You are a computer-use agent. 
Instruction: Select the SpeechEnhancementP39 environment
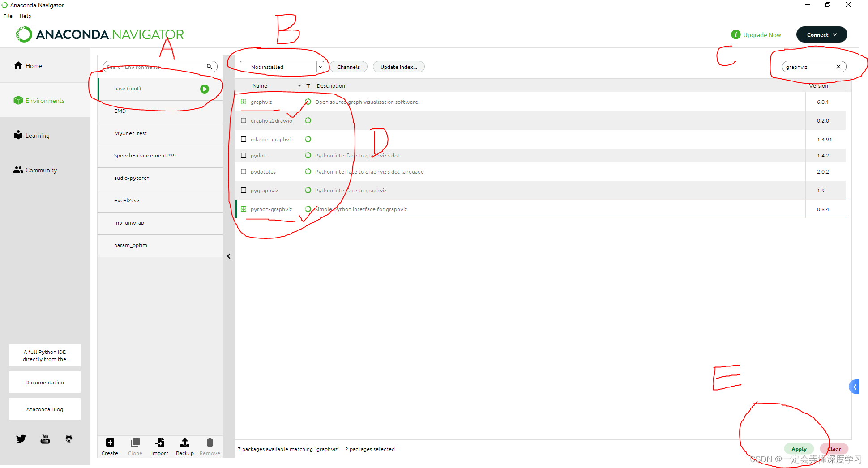click(x=160, y=156)
